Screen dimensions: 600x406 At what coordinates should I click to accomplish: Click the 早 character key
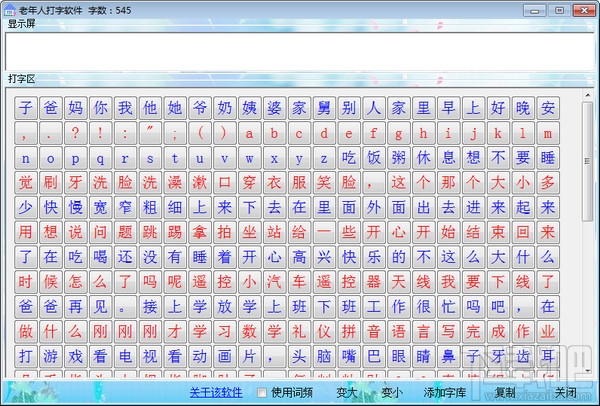pos(448,108)
